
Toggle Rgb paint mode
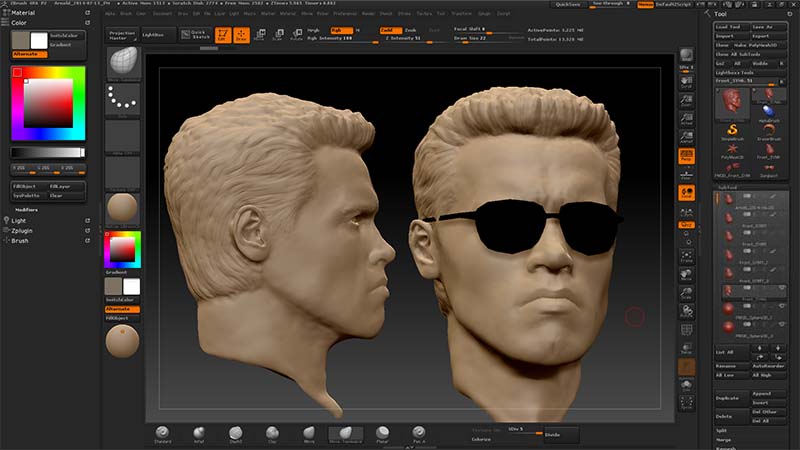[x=340, y=31]
